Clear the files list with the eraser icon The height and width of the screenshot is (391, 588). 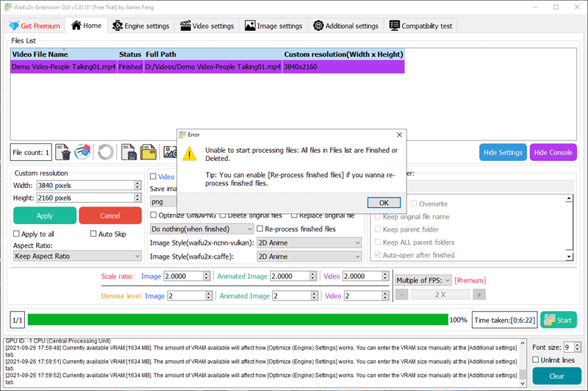pyautogui.click(x=82, y=152)
